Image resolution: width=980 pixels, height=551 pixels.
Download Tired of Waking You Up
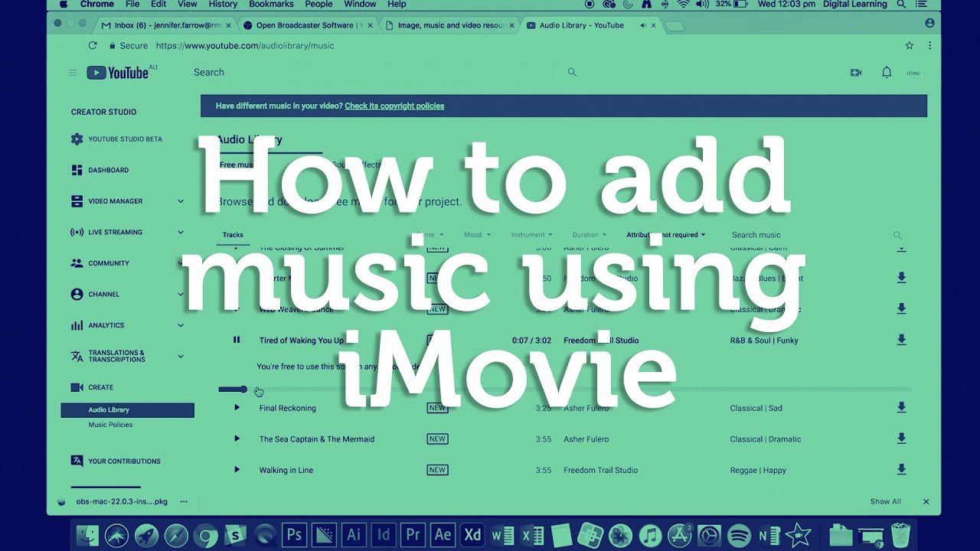[901, 340]
